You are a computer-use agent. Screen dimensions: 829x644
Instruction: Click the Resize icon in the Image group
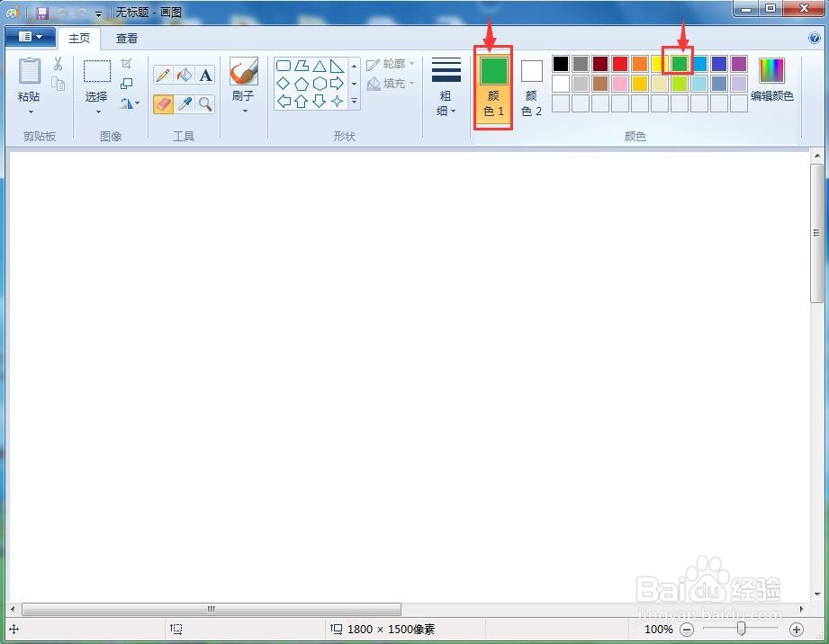point(126,84)
